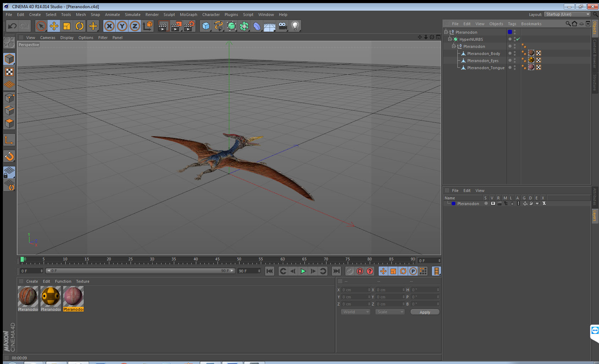Click the Spline pen tool icon
This screenshot has height=364, width=599.
point(219,26)
